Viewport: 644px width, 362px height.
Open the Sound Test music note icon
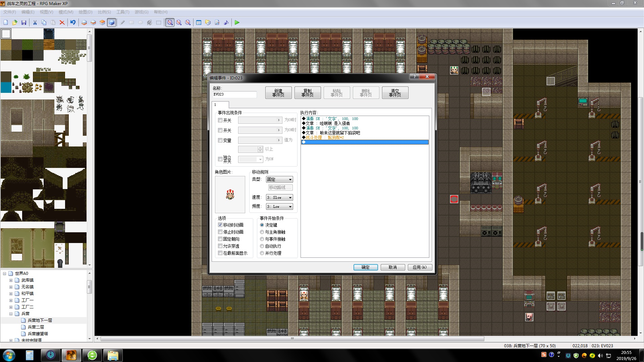click(x=226, y=22)
